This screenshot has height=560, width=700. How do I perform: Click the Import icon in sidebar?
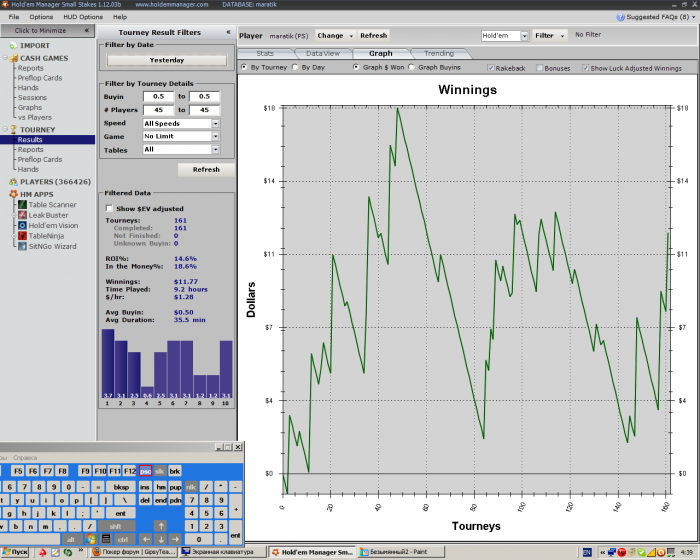point(13,45)
